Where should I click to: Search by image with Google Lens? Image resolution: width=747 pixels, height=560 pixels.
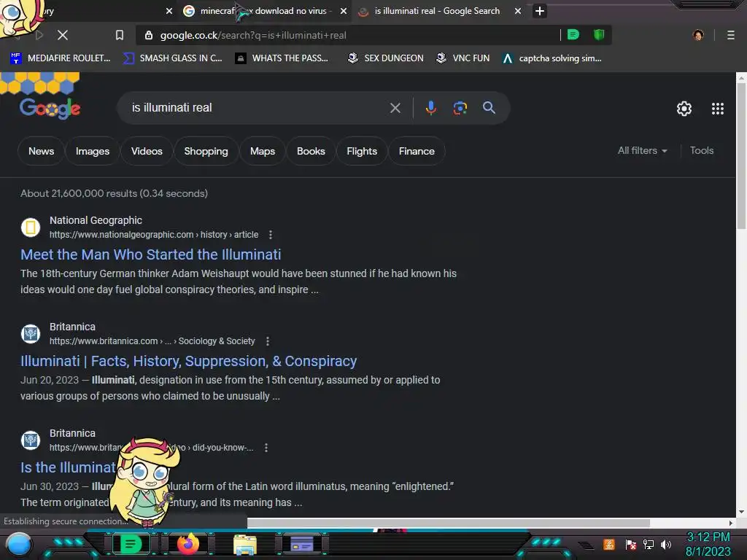point(460,108)
